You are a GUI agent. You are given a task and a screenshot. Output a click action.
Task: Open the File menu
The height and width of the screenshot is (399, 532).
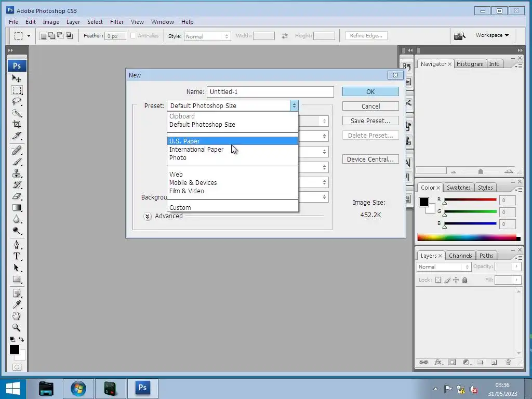[x=14, y=22]
